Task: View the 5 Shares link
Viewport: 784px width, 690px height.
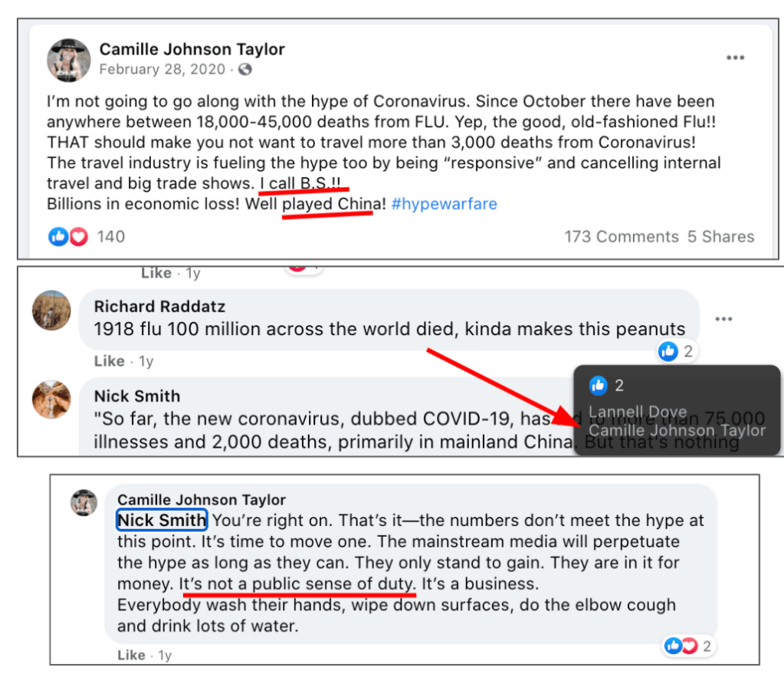Action: click(720, 237)
